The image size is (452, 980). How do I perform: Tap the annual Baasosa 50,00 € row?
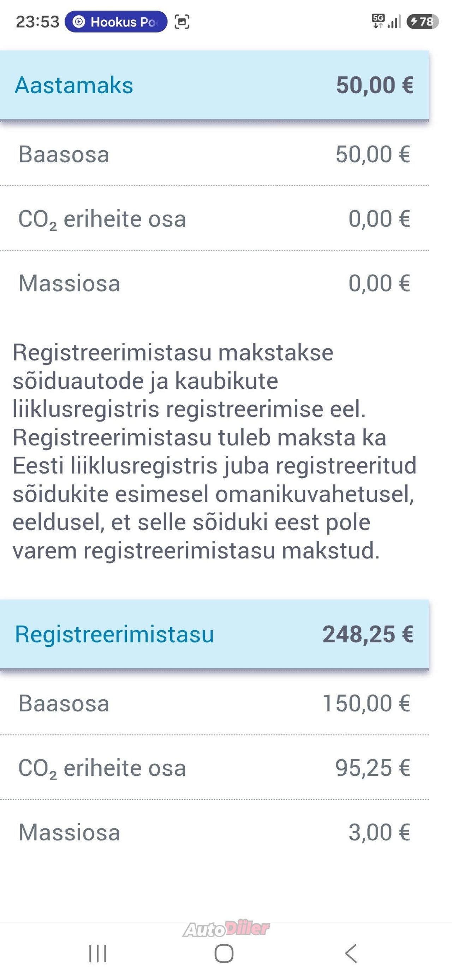coord(214,154)
